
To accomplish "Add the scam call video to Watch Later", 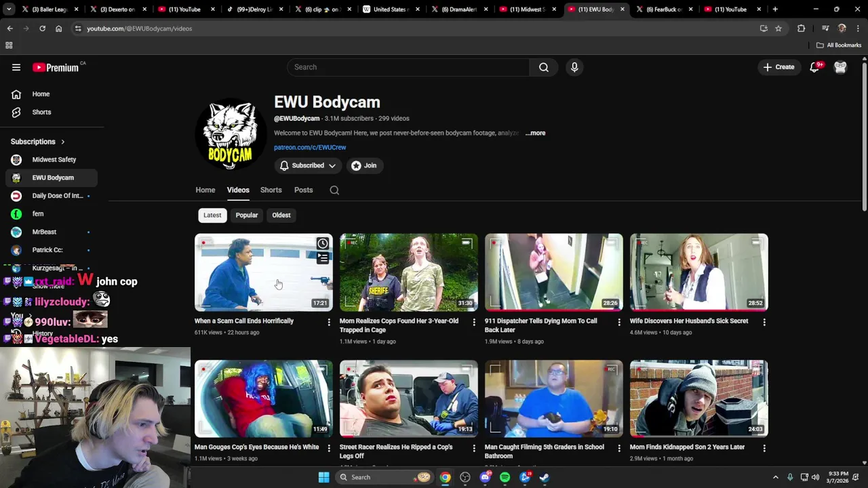I will point(323,243).
